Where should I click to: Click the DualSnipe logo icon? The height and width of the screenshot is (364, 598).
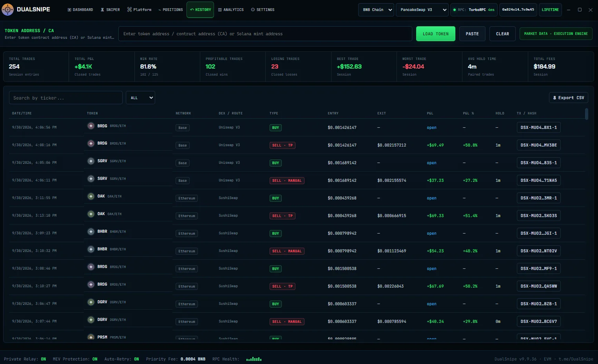tap(7, 9)
